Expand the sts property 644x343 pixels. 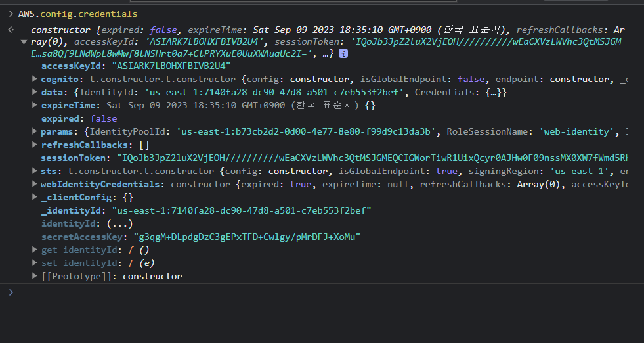click(x=35, y=171)
